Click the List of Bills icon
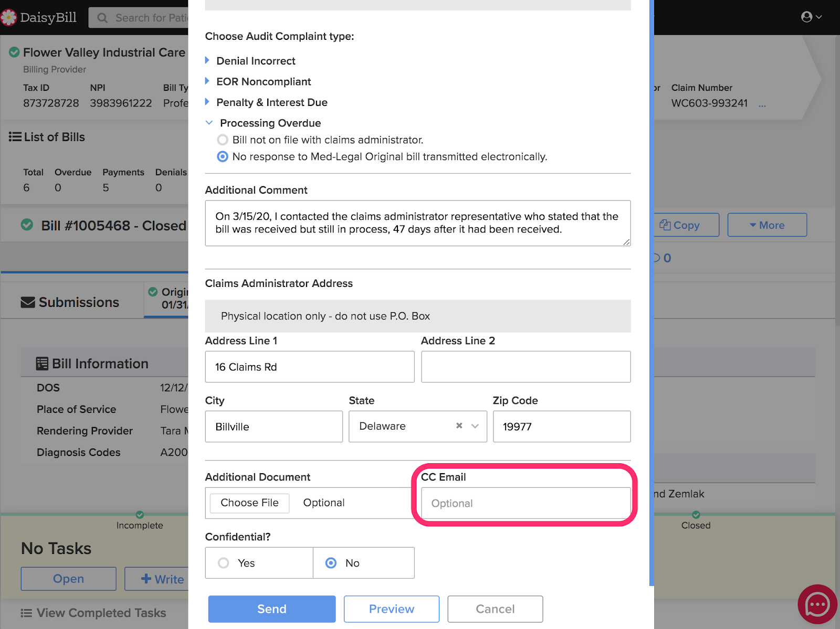This screenshot has height=629, width=840. click(15, 137)
